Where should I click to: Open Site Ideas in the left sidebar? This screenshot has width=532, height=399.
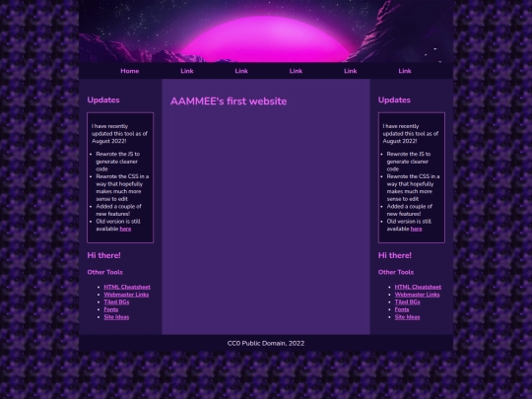coord(116,317)
